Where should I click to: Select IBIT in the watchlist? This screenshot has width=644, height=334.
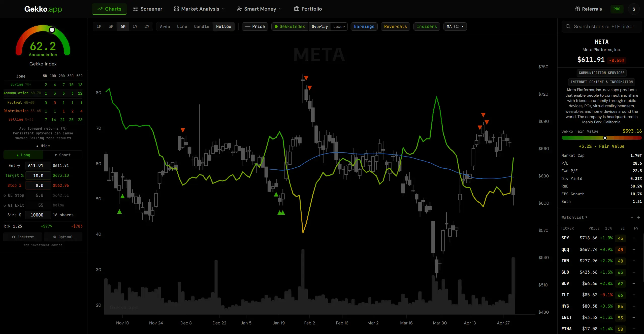[x=601, y=317]
